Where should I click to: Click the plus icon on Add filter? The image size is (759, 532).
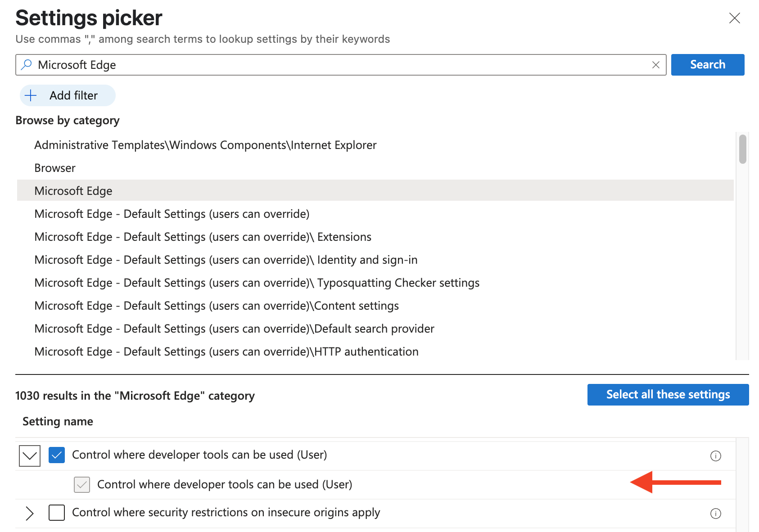click(31, 95)
